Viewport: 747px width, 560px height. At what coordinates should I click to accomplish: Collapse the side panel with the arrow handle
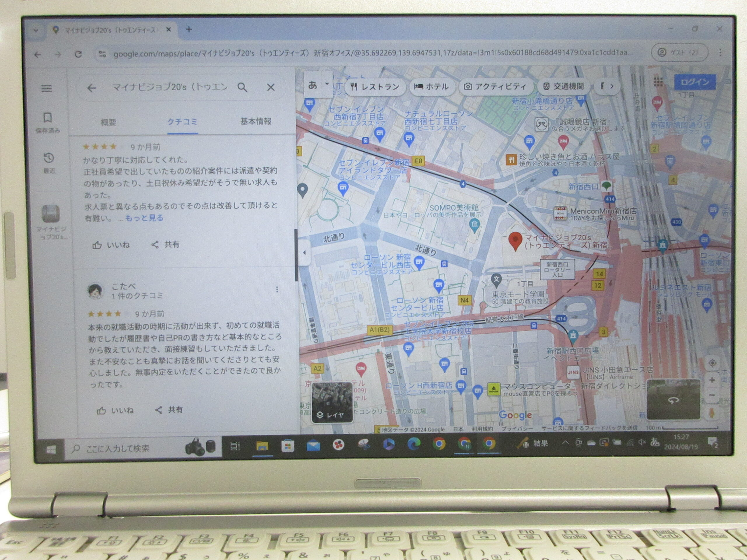[304, 252]
